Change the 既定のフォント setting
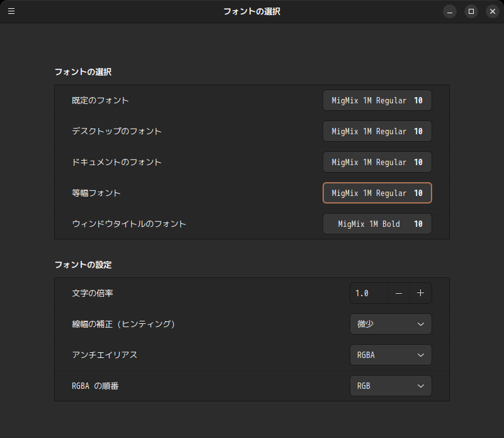This screenshot has width=504, height=438. coord(377,100)
